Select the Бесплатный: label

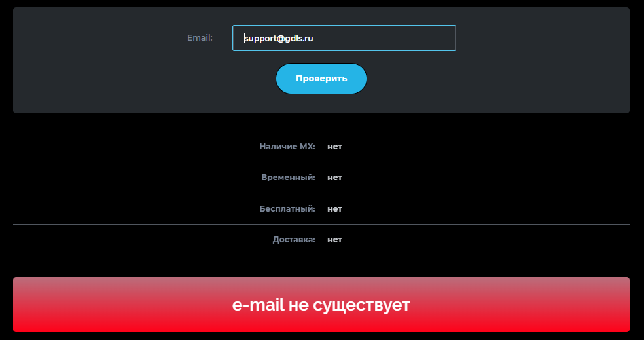[287, 209]
